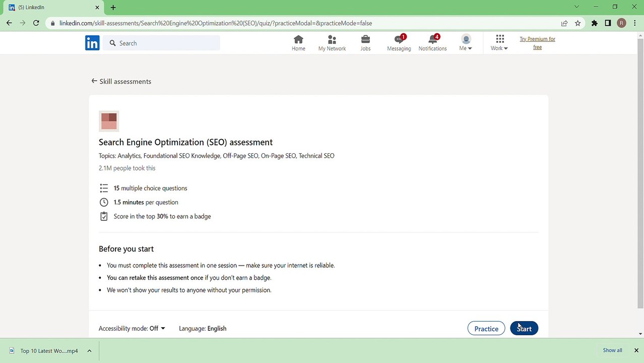Open downloaded Top 10 Latest Wo....mp4 file

click(44, 350)
